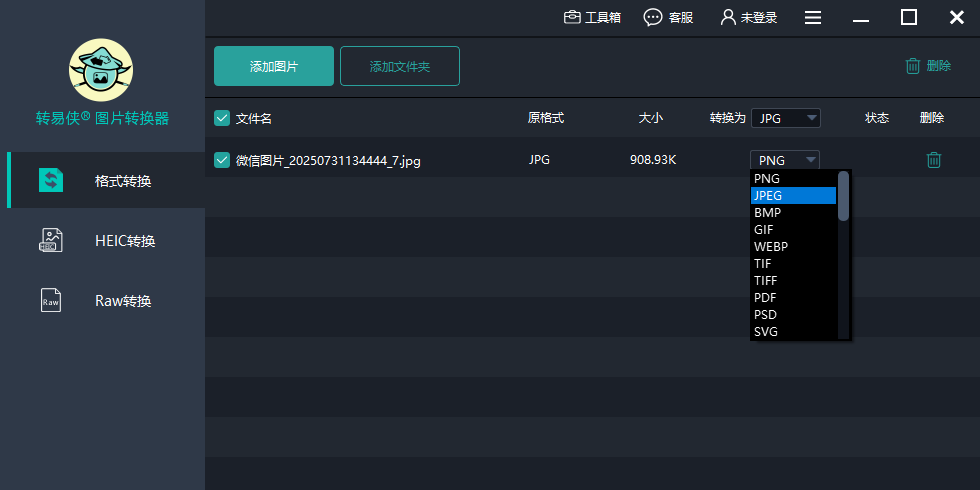Open customer service (客服) chat icon
Screen dimensions: 980x490
tap(653, 17)
